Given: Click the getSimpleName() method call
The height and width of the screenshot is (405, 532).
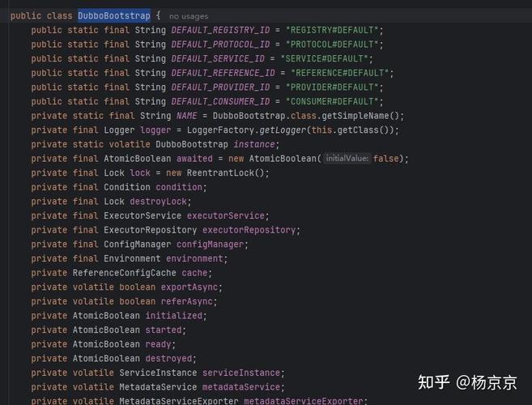Looking at the screenshot, I should [x=360, y=116].
